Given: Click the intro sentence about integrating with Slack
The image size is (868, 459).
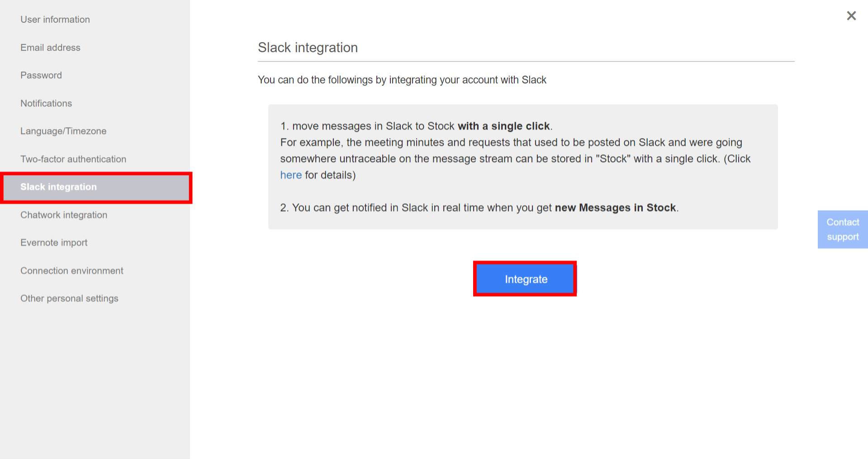Looking at the screenshot, I should pos(402,80).
